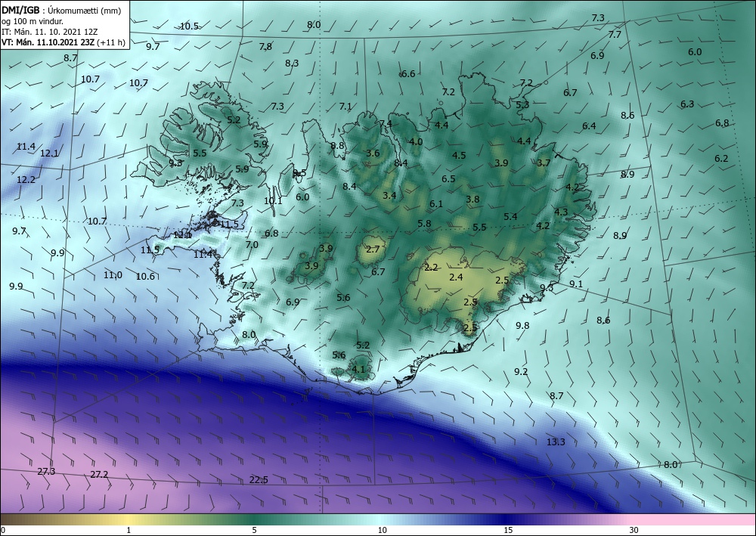Click the 27.3 value in the southwest

46,472
